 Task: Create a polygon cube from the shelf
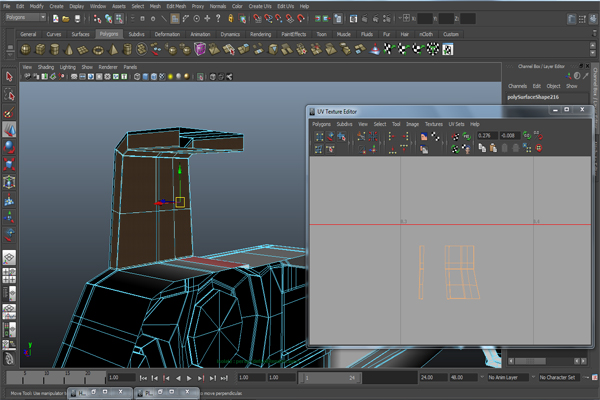40,49
